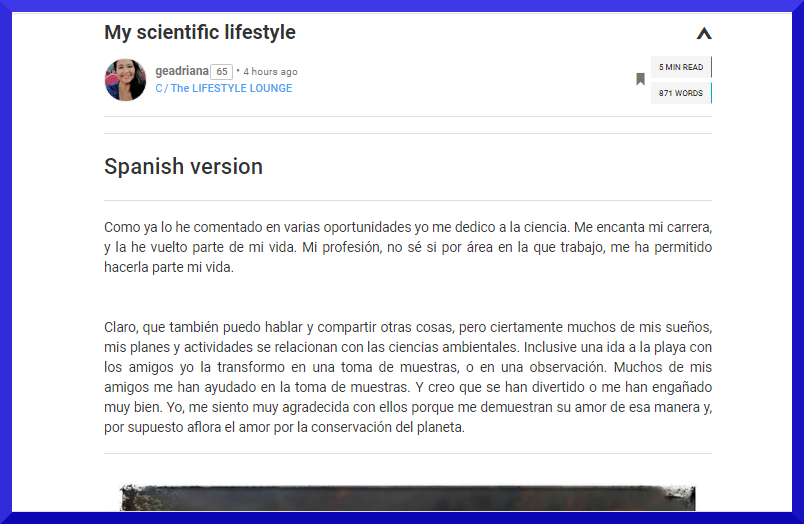Open the partially visible image below the text
This screenshot has height=524, width=804.
point(408,498)
